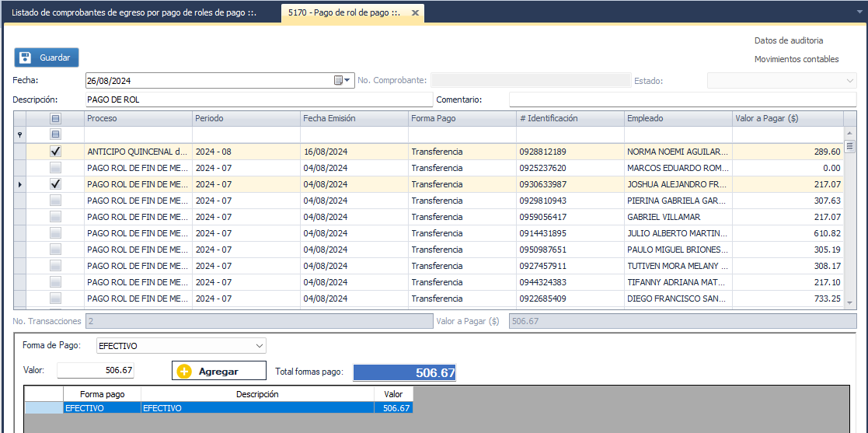868x433 pixels.
Task: Open the Estado dropdown
Action: (x=849, y=80)
